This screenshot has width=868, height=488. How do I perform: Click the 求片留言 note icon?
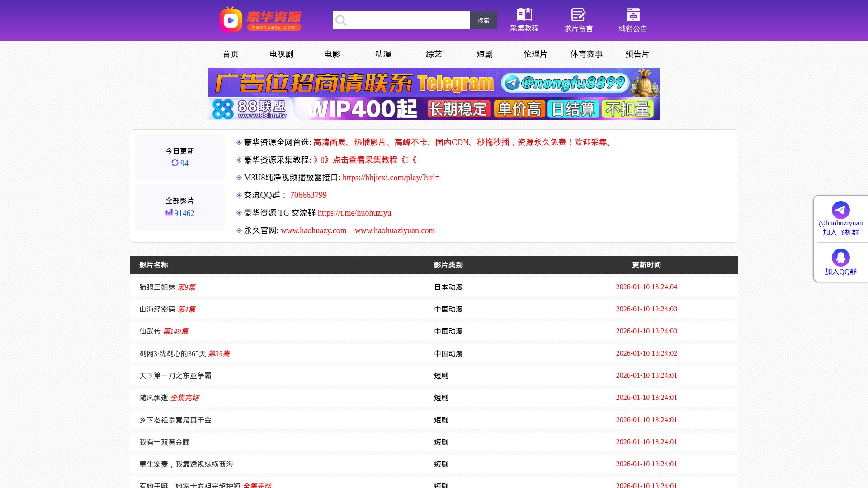(578, 14)
